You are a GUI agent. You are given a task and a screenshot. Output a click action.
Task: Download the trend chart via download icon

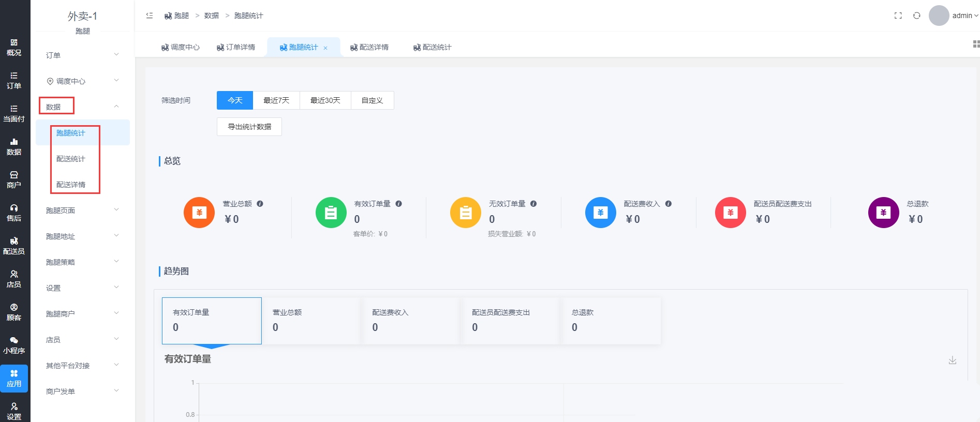(953, 360)
